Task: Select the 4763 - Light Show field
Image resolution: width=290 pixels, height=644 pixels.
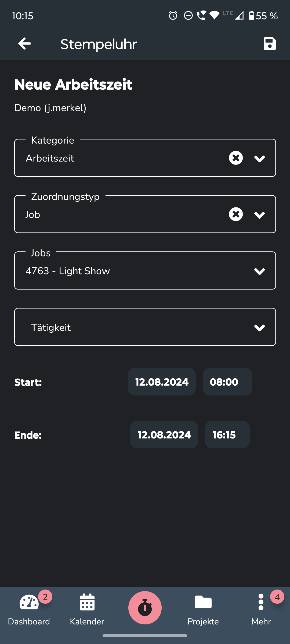Action: [x=107, y=271]
